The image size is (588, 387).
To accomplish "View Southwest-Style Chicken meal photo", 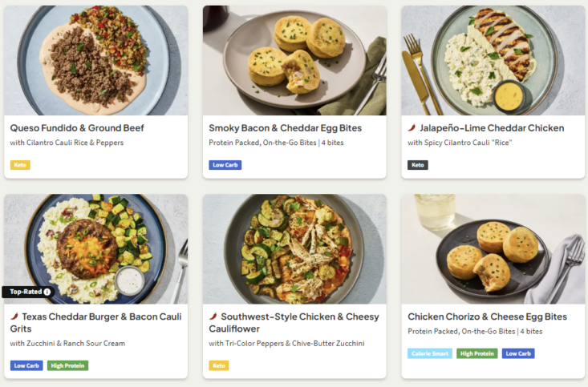I will coord(294,248).
